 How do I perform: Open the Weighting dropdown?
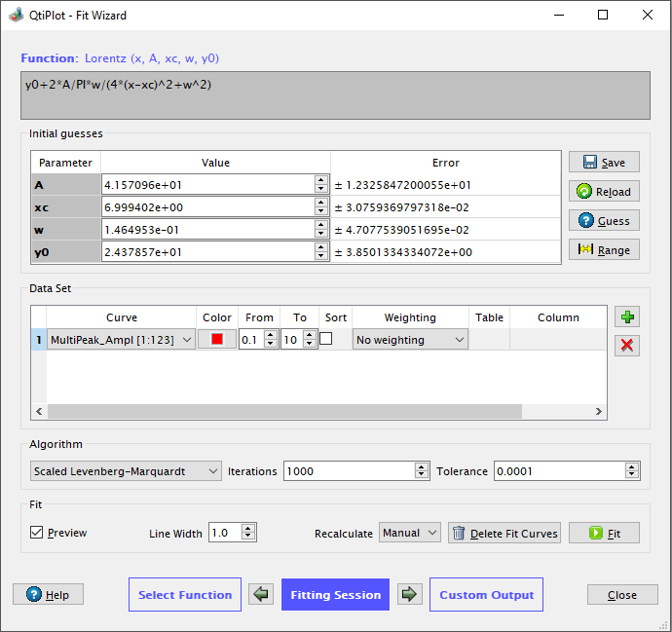tap(410, 340)
